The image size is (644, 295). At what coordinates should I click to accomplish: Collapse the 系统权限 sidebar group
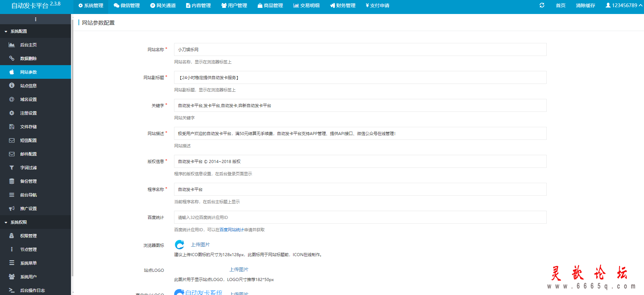[x=35, y=222]
